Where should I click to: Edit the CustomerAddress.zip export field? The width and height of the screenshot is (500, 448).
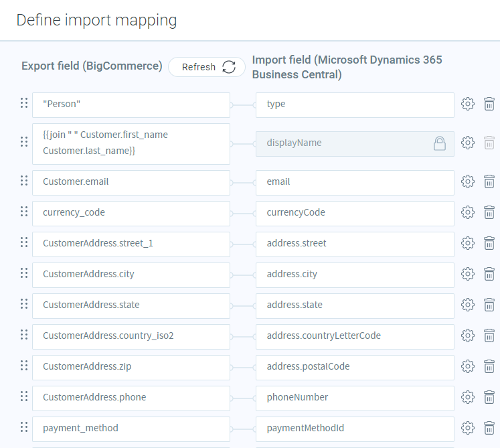point(131,367)
